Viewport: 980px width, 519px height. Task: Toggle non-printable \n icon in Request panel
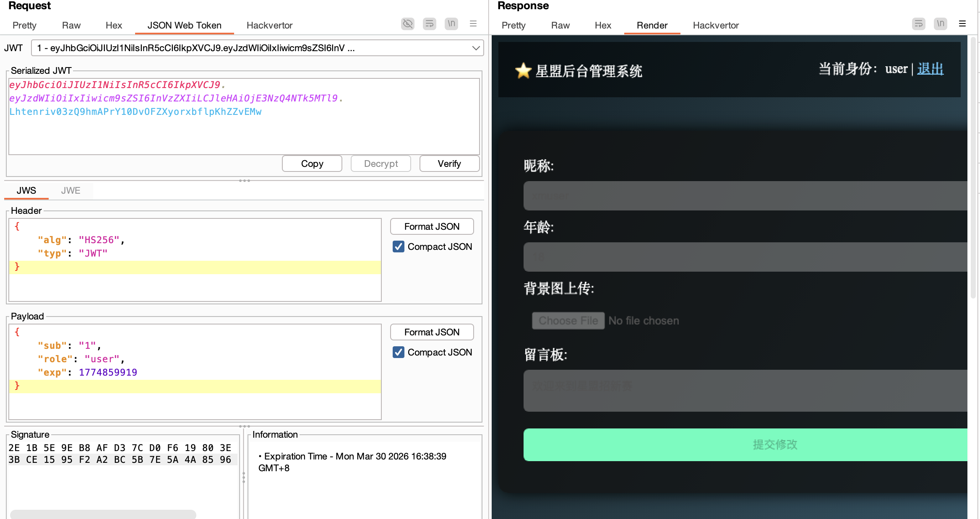coord(451,24)
